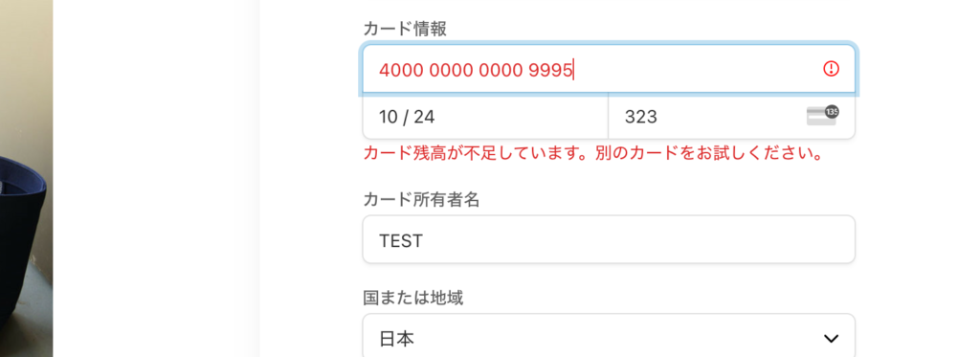This screenshot has width=980, height=357.
Task: Click the カード情報 label
Action: click(x=405, y=29)
